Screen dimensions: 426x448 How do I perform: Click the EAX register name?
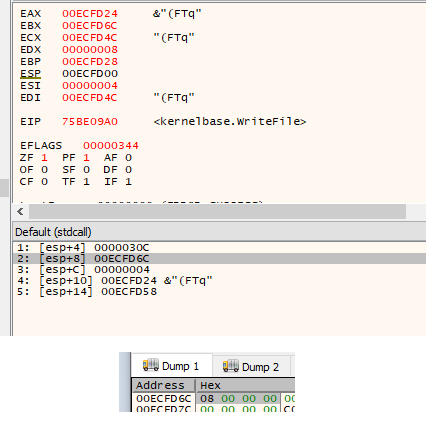pyautogui.click(x=30, y=14)
